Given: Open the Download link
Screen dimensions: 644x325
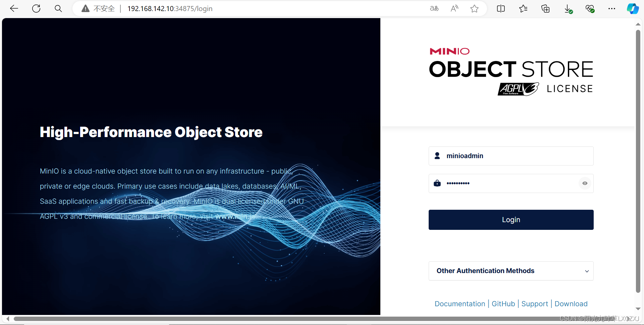Looking at the screenshot, I should (x=571, y=304).
